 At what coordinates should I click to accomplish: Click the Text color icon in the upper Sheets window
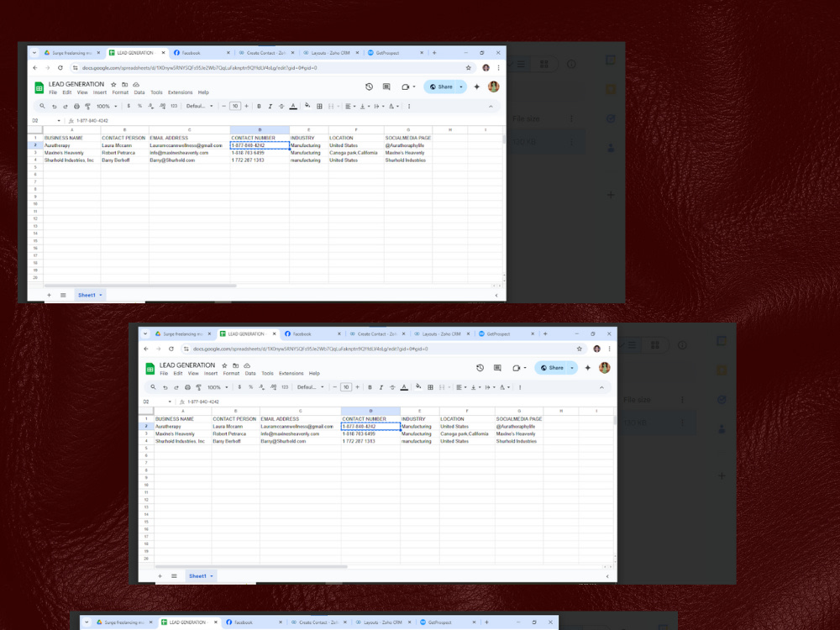click(293, 106)
